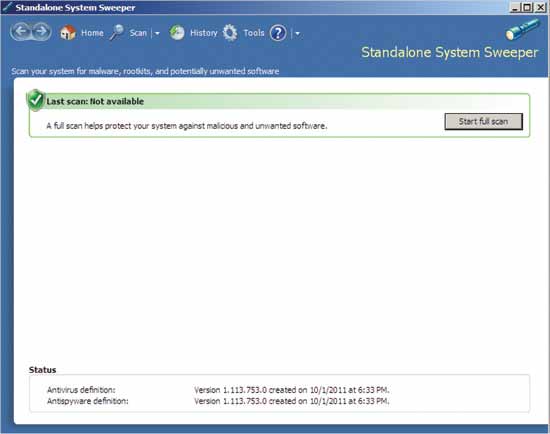
Task: Go back with the left arrow button
Action: 21,32
